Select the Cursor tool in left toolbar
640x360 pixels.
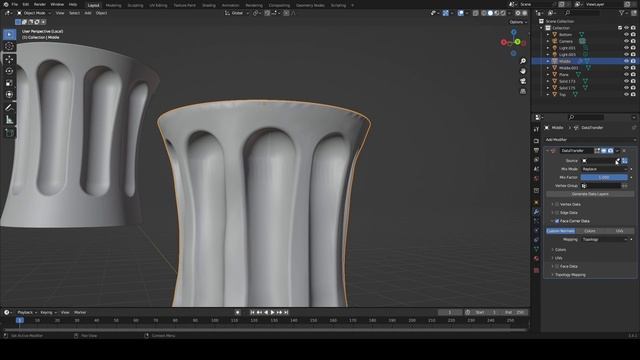9,46
